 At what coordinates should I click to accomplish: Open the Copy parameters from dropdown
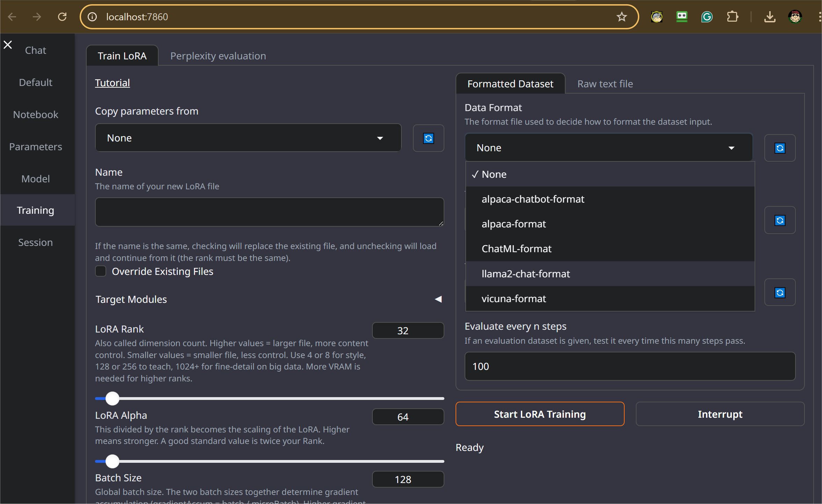click(248, 138)
